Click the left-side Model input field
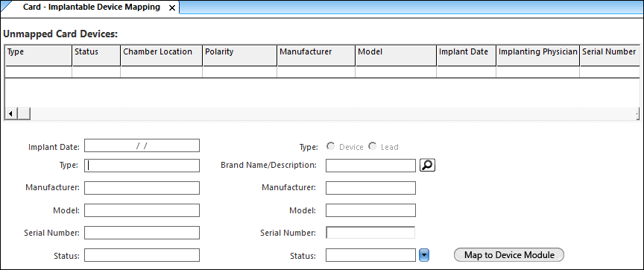This screenshot has height=270, width=644. point(142,210)
